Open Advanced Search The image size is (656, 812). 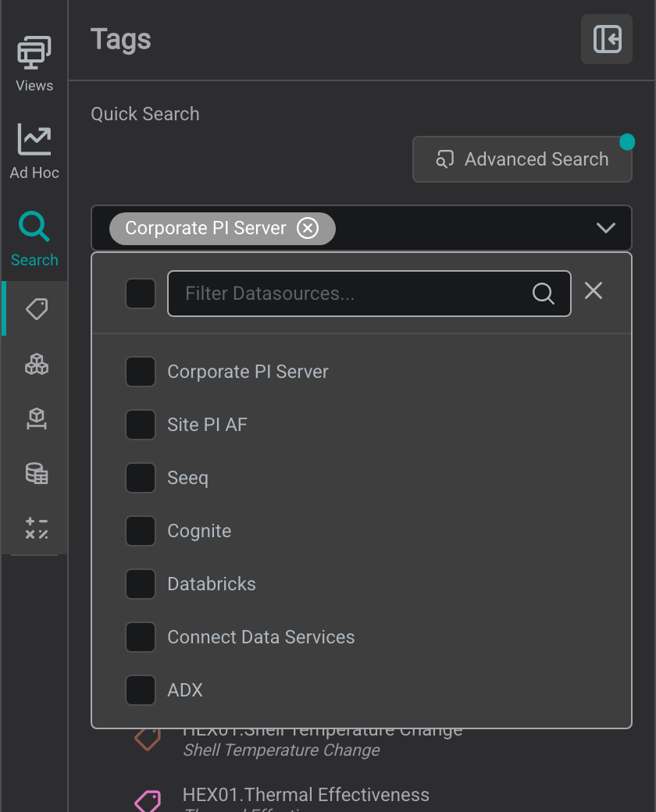tap(522, 159)
